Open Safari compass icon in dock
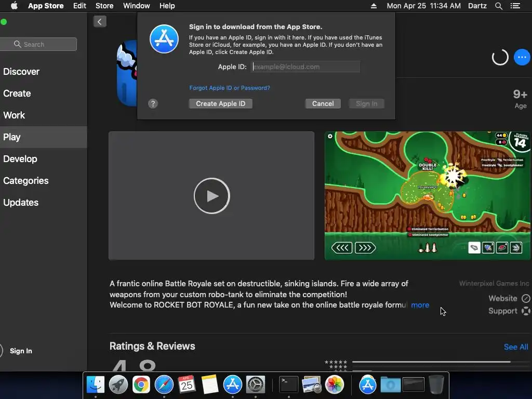Image resolution: width=532 pixels, height=399 pixels. coord(164,385)
